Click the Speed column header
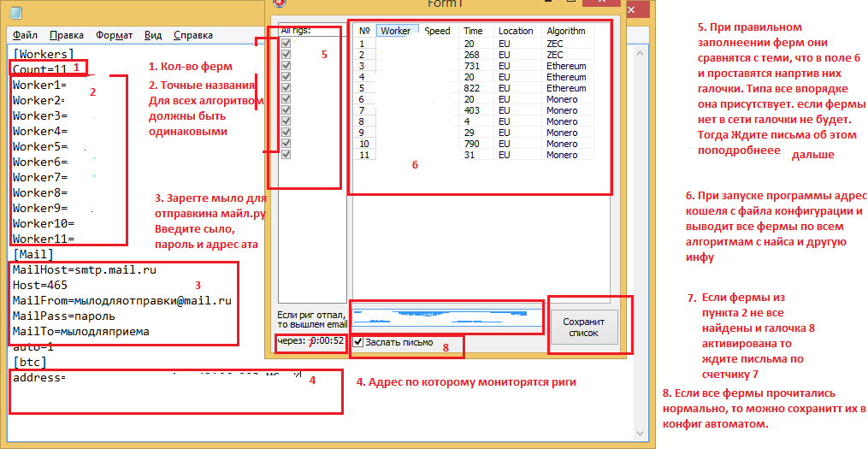Image resolution: width=868 pixels, height=449 pixels. (438, 31)
